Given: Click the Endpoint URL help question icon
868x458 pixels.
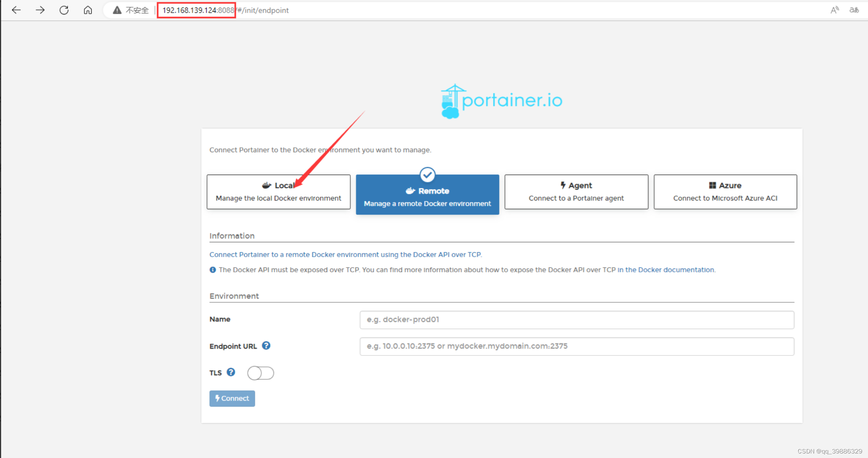Looking at the screenshot, I should [266, 346].
